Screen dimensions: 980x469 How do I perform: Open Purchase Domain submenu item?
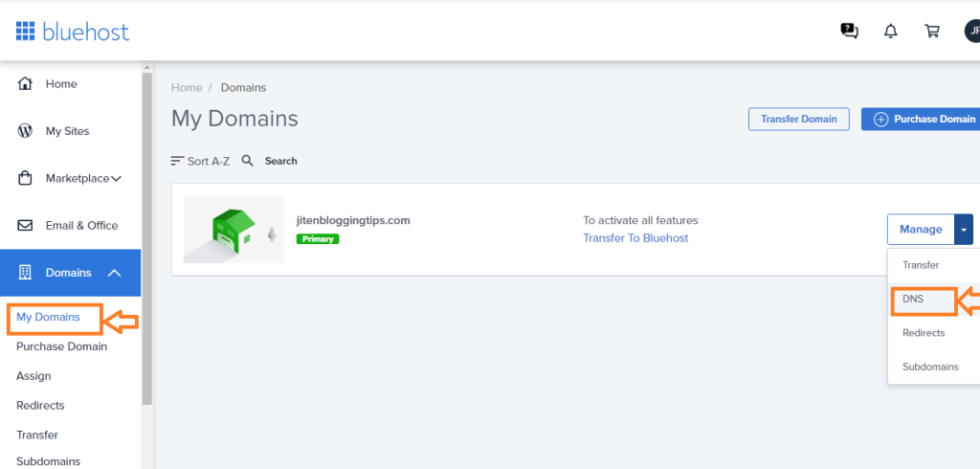(61, 346)
